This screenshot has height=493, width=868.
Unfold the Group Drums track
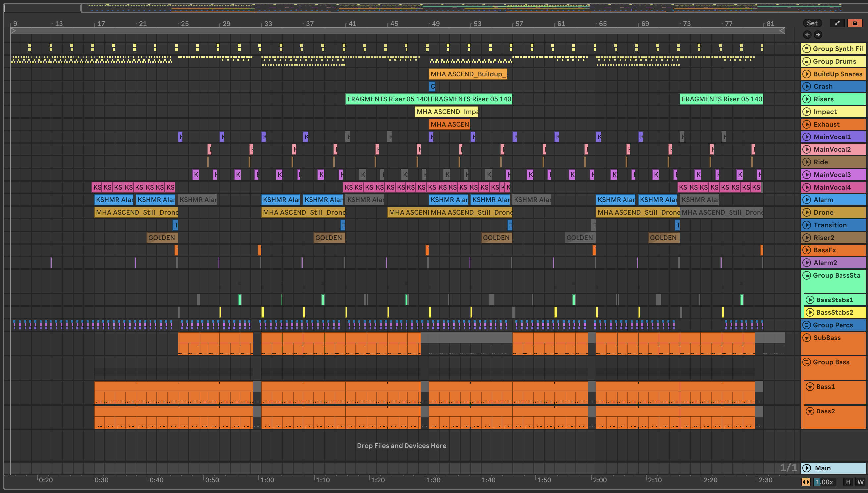coord(807,61)
